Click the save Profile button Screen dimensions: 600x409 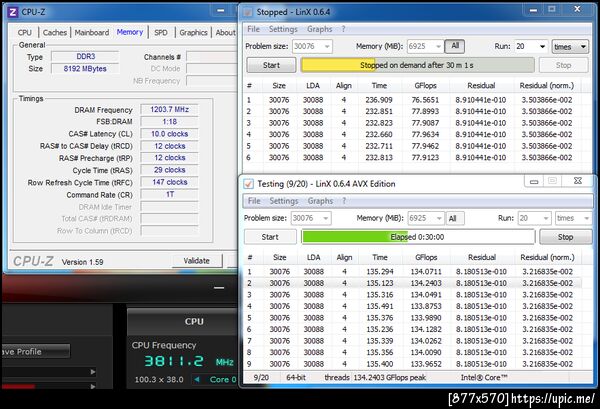[35, 351]
